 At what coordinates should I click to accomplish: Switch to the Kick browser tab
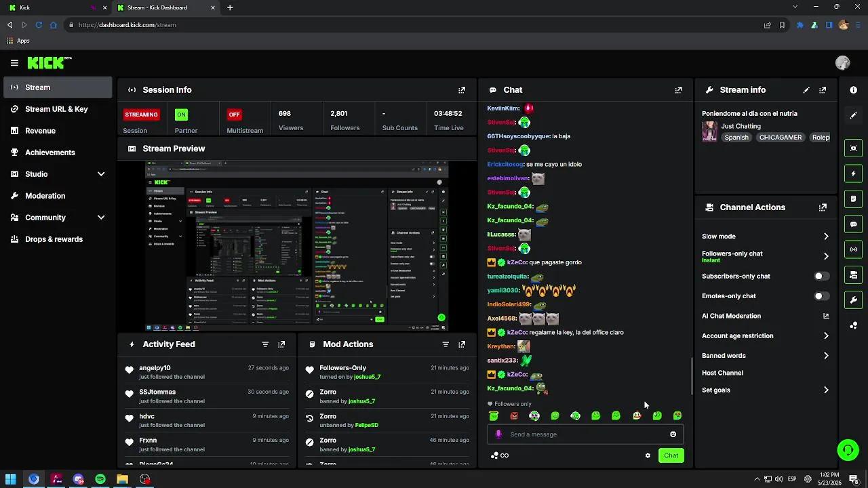[58, 7]
